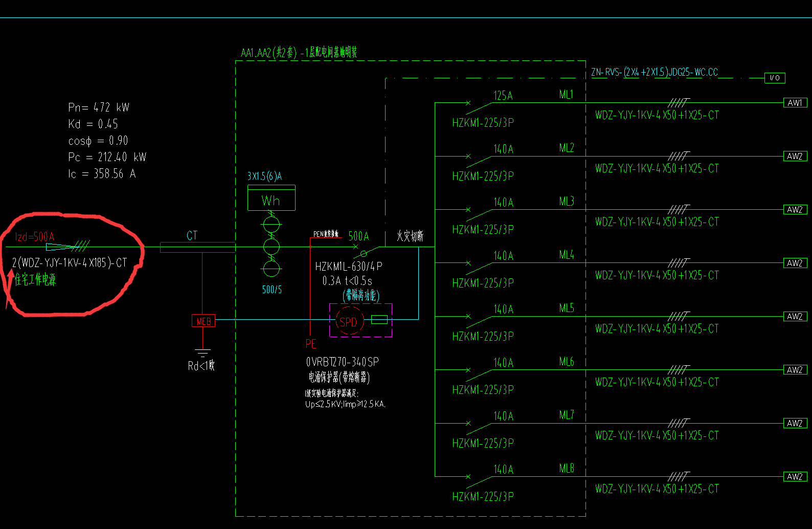Select the 0.3A t<0.5s text
Viewport: 812px width, 529px height.
tap(347, 281)
